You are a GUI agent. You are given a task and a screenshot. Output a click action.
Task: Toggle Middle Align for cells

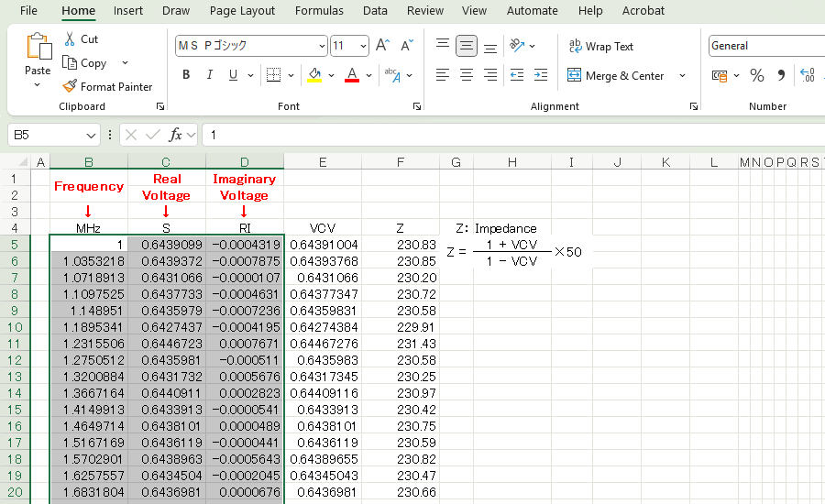(x=467, y=46)
